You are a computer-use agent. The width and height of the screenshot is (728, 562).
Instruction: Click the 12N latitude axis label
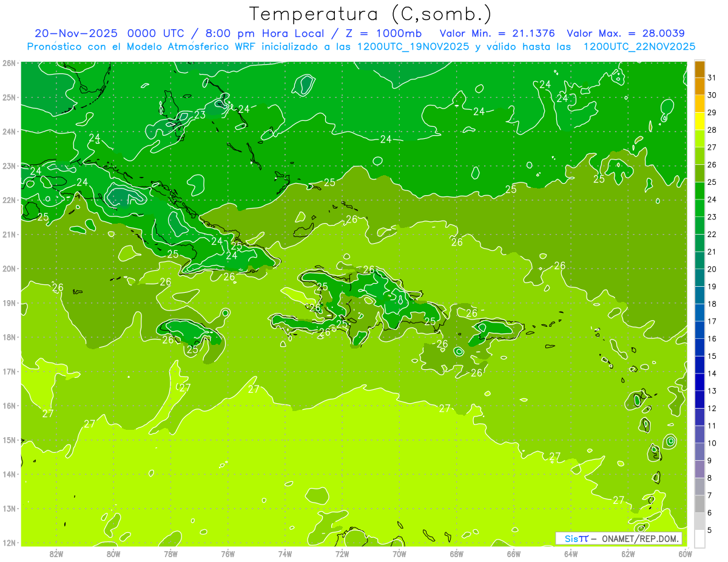pyautogui.click(x=9, y=543)
